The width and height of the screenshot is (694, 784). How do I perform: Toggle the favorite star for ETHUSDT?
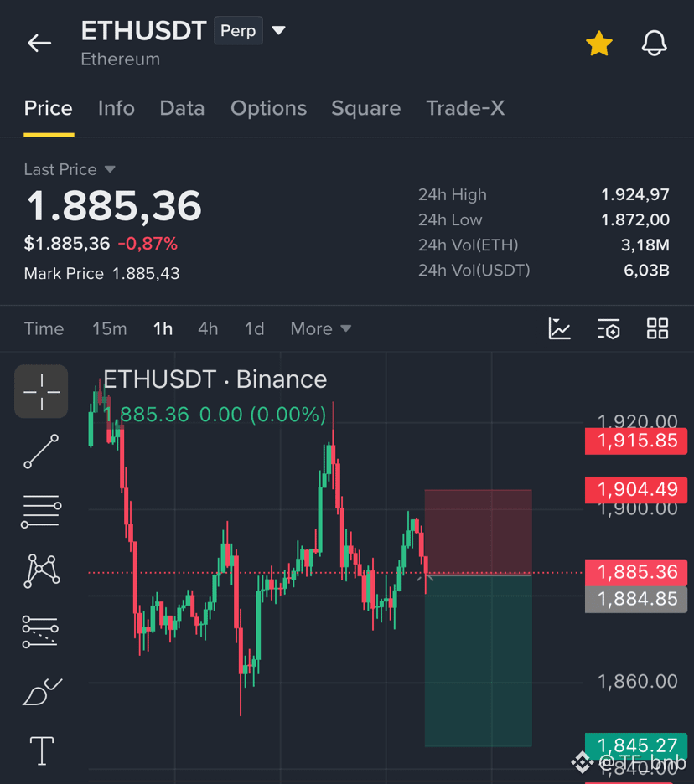pyautogui.click(x=599, y=44)
